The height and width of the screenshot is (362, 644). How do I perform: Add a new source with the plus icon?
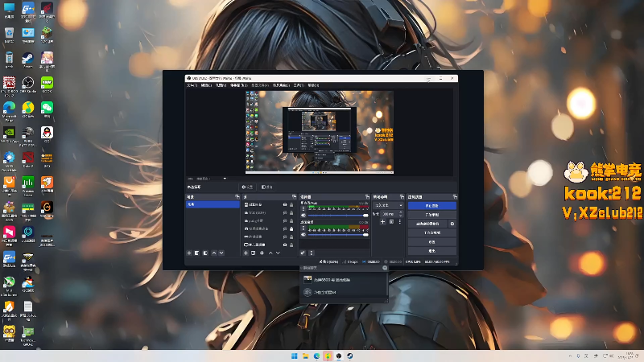pos(246,253)
